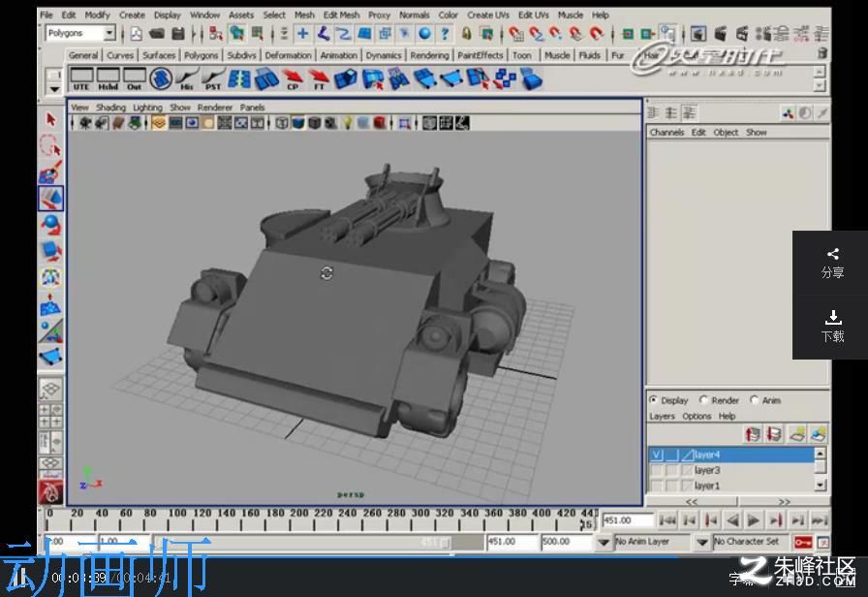Toggle layer3 visibility box
Viewport: 868px width, 597px height.
[x=657, y=470]
